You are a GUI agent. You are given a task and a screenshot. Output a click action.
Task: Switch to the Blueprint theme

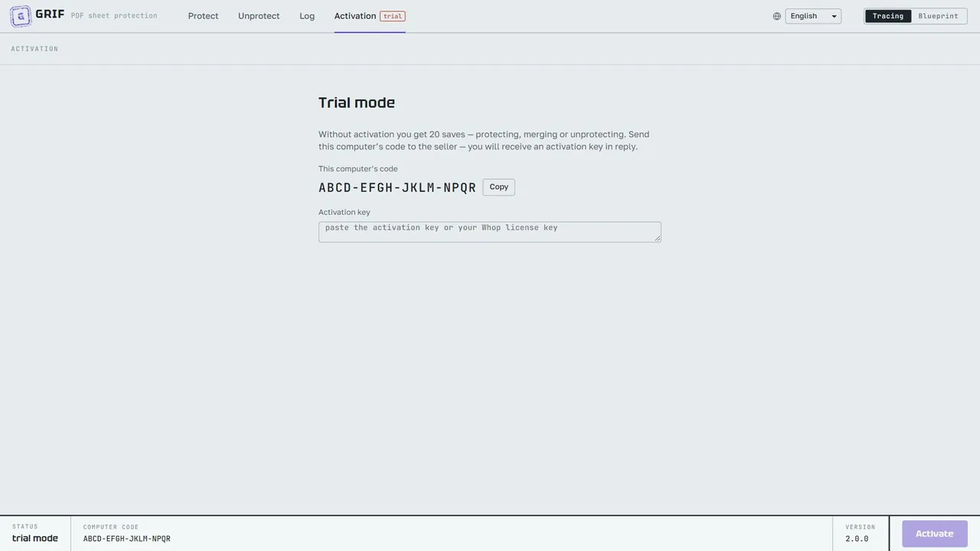pyautogui.click(x=939, y=16)
